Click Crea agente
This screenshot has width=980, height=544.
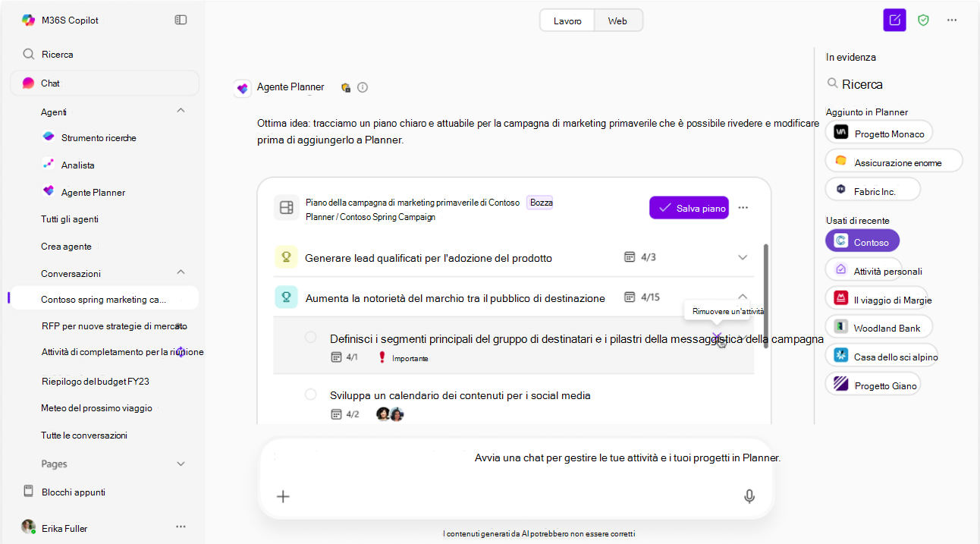point(66,246)
